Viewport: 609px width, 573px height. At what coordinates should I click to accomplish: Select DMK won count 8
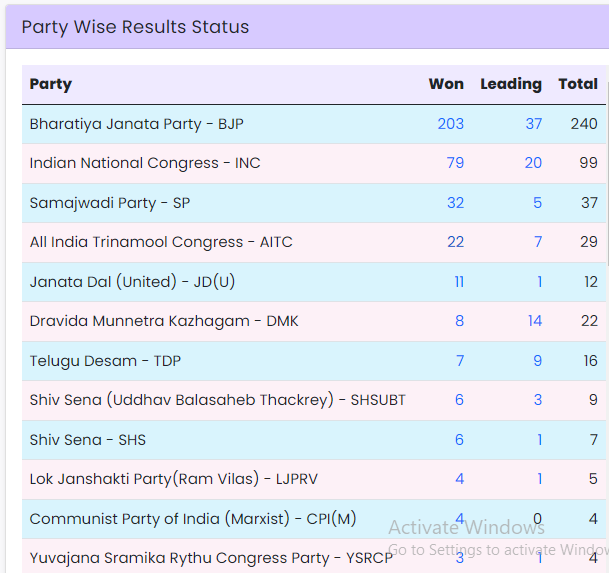[459, 321]
